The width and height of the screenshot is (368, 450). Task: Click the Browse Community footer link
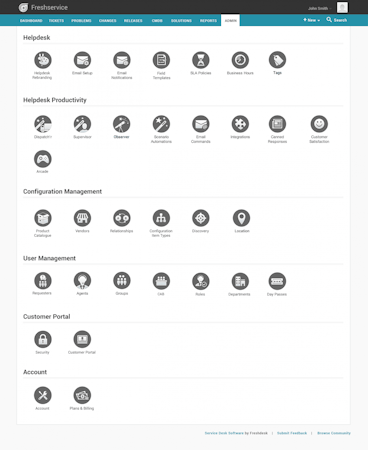click(x=334, y=433)
